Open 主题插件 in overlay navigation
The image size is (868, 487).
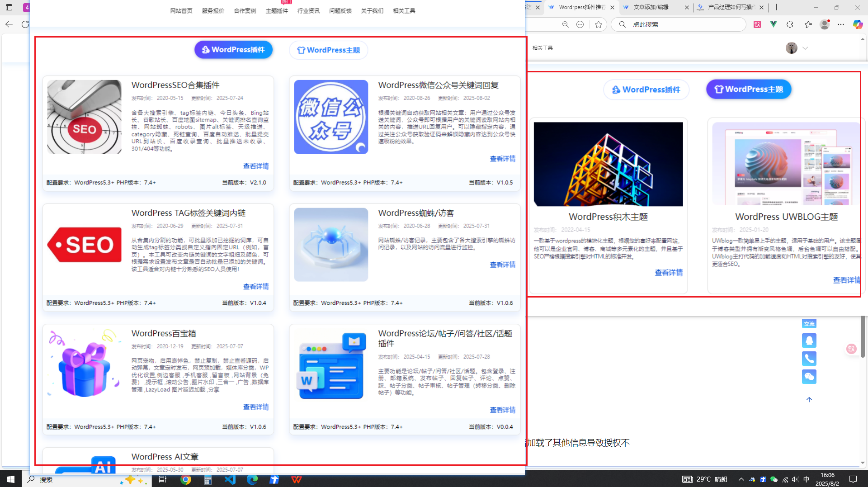[x=277, y=11]
